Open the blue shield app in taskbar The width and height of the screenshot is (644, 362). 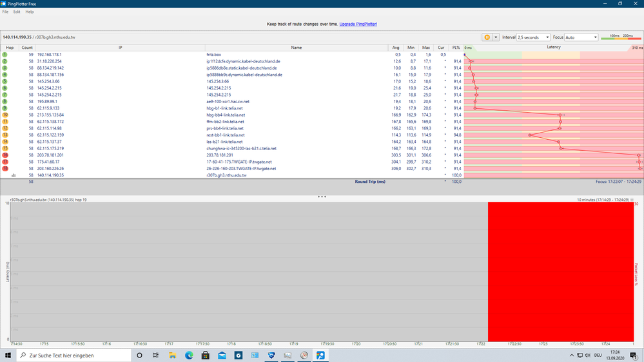tap(271, 356)
